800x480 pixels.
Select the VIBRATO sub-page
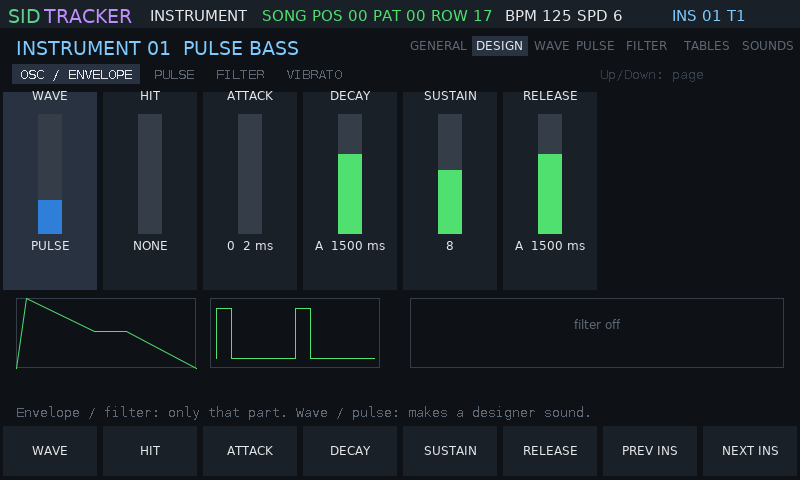pos(314,74)
